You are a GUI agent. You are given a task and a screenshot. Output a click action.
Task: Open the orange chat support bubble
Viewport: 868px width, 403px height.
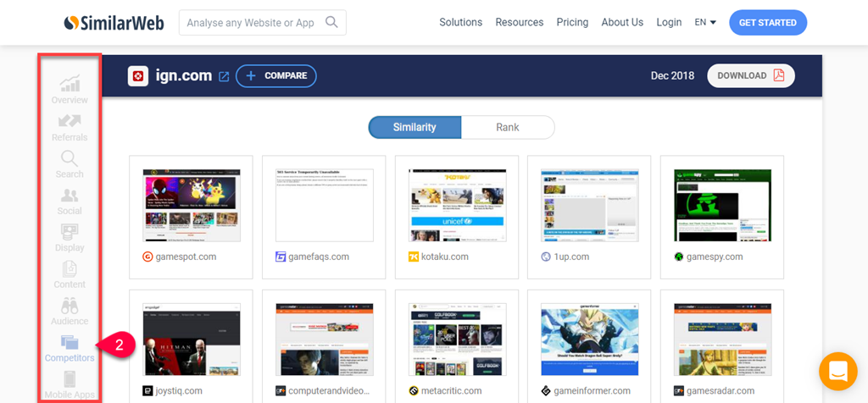coord(838,371)
